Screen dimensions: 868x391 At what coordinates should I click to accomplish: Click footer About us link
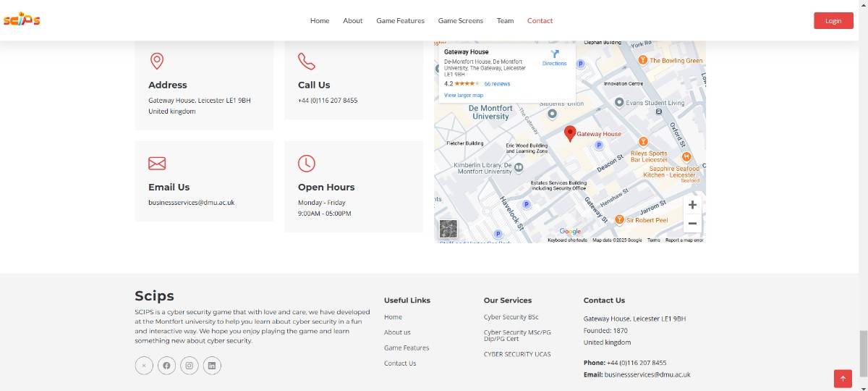pos(397,332)
